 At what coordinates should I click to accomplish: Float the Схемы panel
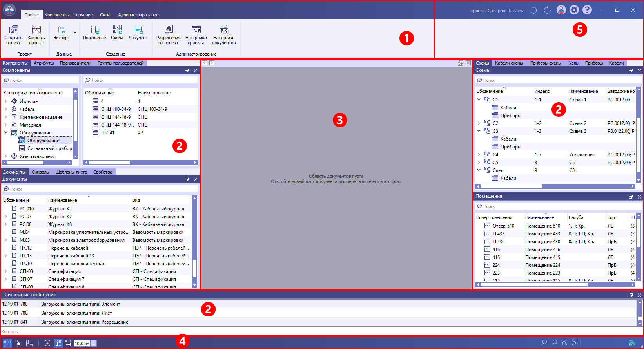point(631,71)
